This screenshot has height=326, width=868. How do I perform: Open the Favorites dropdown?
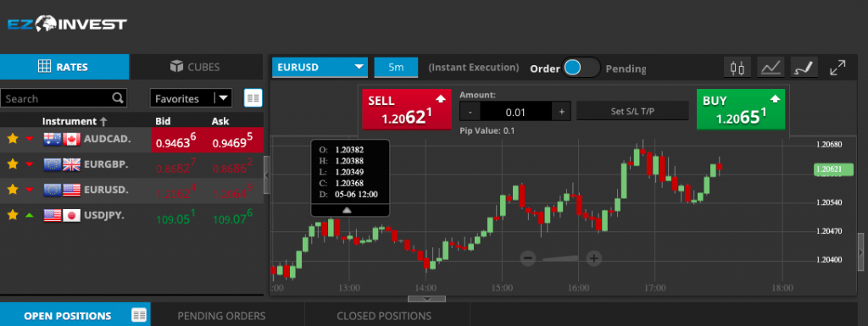[191, 98]
